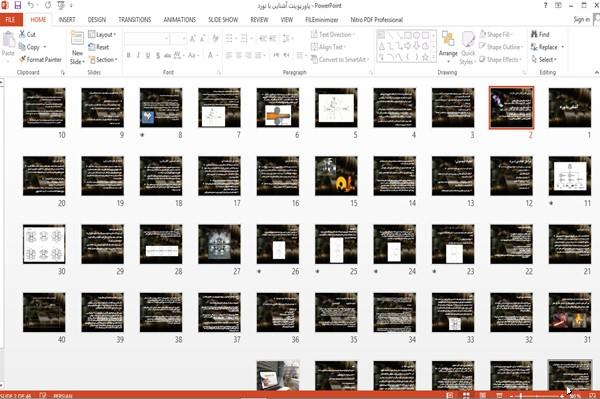This screenshot has width=600, height=399.
Task: Toggle bold formatting
Action: click(129, 55)
